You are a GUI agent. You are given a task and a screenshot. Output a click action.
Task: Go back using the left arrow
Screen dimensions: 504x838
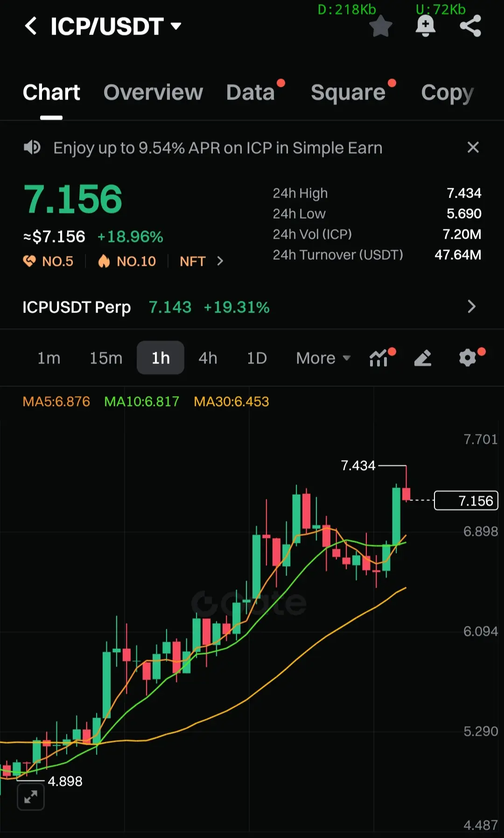pos(31,26)
